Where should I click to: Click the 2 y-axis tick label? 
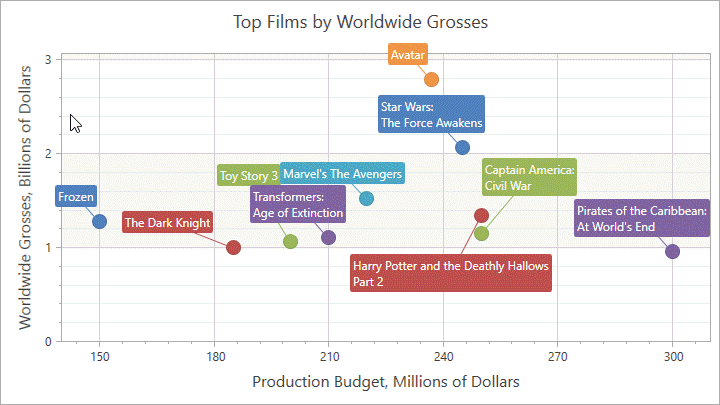(48, 154)
